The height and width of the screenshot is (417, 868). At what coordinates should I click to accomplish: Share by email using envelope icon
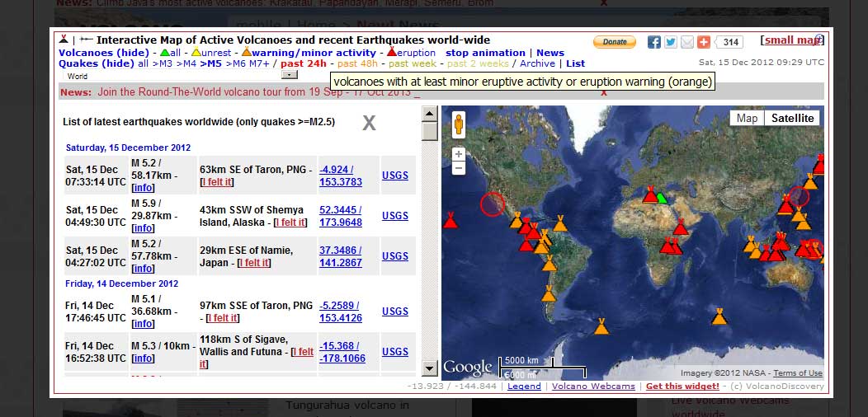pos(686,42)
